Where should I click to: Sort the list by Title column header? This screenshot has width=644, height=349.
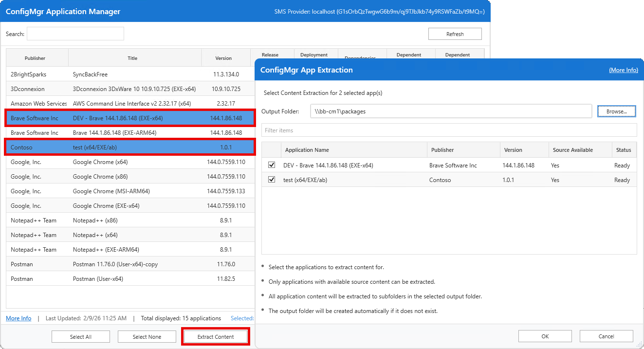coord(132,58)
